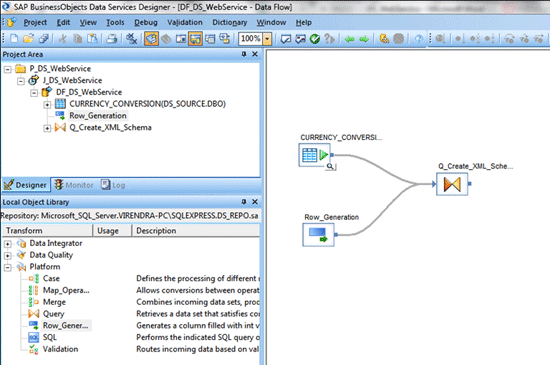Close the Local Object Library panel
550x365 pixels.
pyautogui.click(x=255, y=202)
